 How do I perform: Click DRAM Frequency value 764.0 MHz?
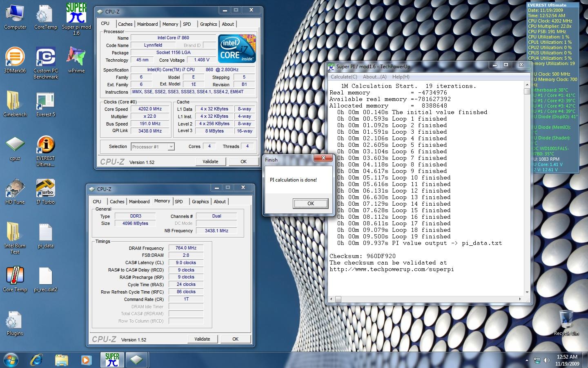click(186, 248)
